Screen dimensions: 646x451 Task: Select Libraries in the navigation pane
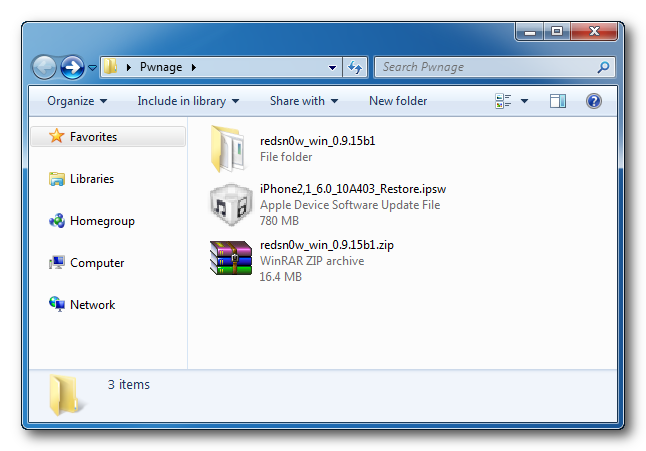tap(91, 179)
